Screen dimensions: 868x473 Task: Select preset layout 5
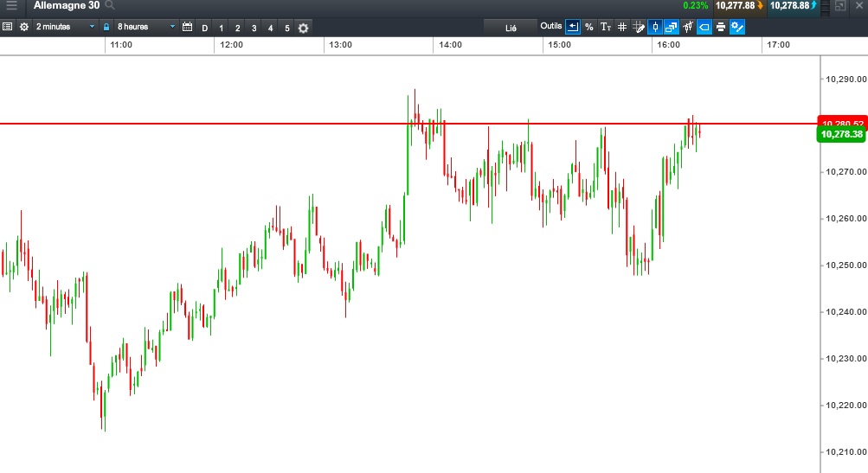(x=286, y=28)
